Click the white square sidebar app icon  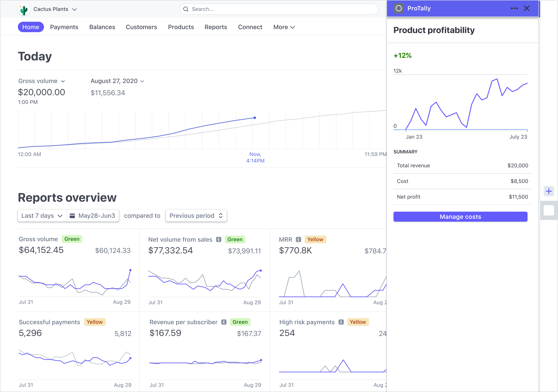pyautogui.click(x=548, y=210)
